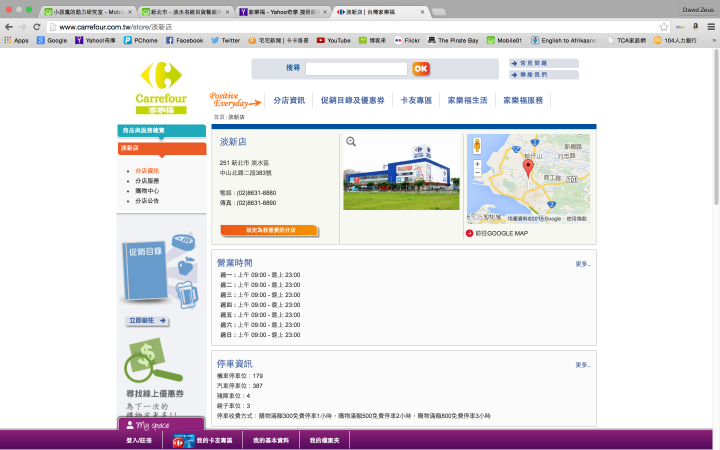
Task: Click the orange 淡新店 sidebar header
Action: [162, 148]
